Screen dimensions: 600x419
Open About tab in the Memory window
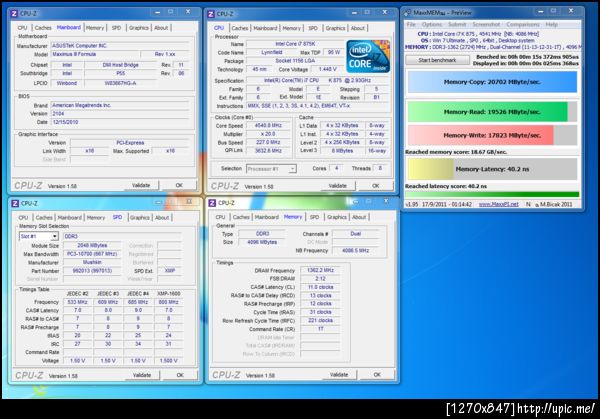pos(359,217)
